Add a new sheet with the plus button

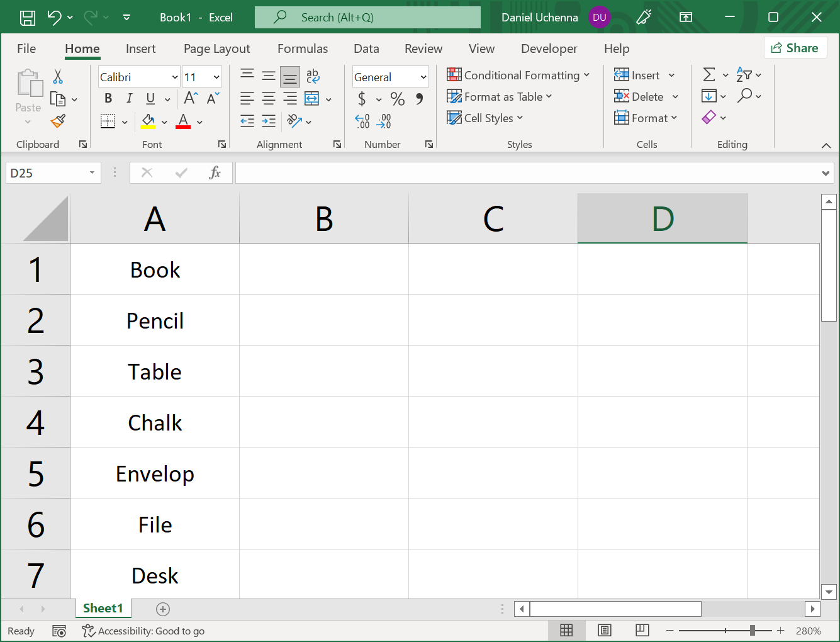click(x=163, y=609)
